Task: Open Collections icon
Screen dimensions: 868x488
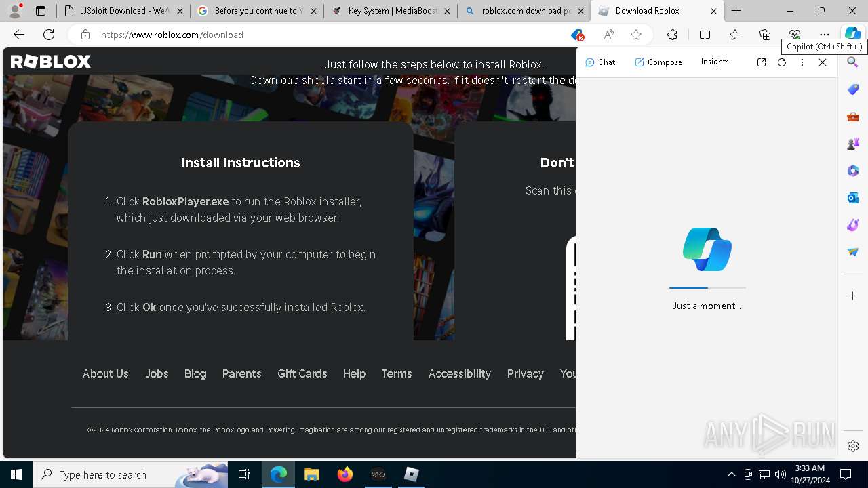Action: click(765, 35)
